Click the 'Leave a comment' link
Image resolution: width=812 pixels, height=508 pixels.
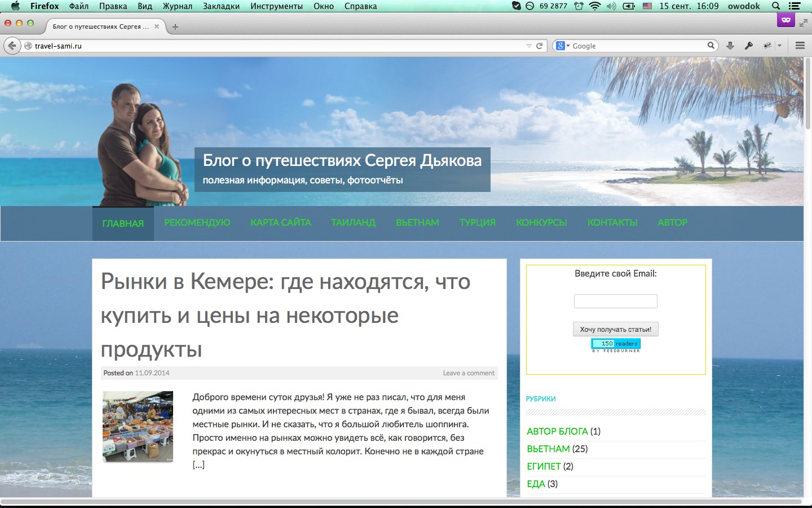pos(469,373)
